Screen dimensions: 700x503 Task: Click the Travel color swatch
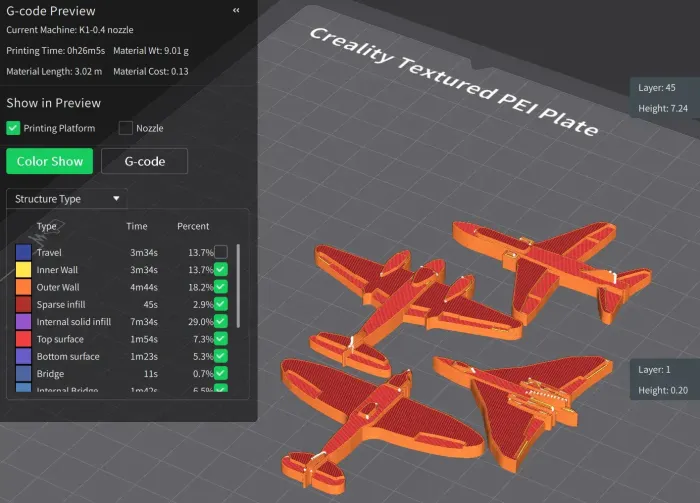(x=23, y=252)
